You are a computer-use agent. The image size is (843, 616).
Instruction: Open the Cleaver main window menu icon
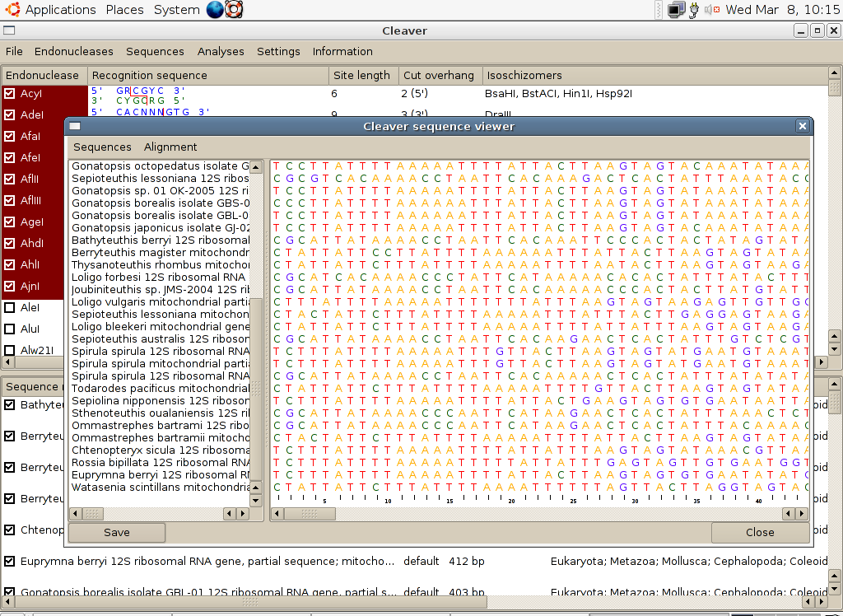click(x=9, y=30)
